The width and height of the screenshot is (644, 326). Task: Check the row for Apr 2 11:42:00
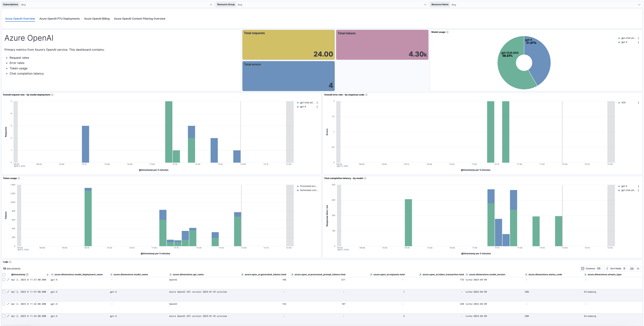pos(4,304)
